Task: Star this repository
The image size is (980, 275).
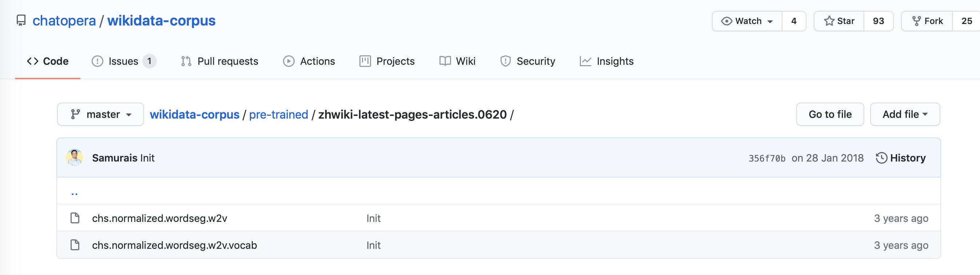Action: [x=839, y=21]
